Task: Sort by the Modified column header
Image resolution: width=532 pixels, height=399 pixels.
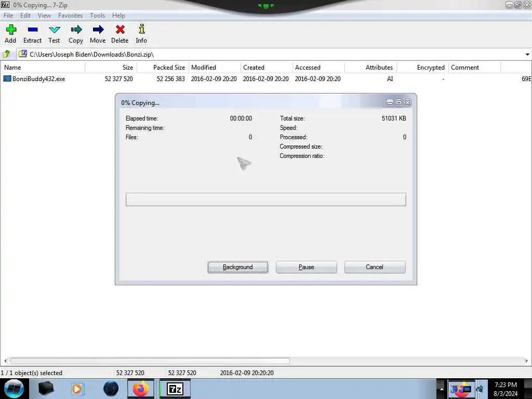Action: click(215, 68)
